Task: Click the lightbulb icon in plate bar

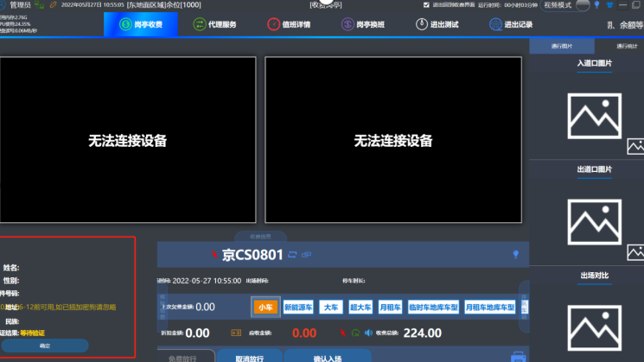Action: click(x=516, y=255)
